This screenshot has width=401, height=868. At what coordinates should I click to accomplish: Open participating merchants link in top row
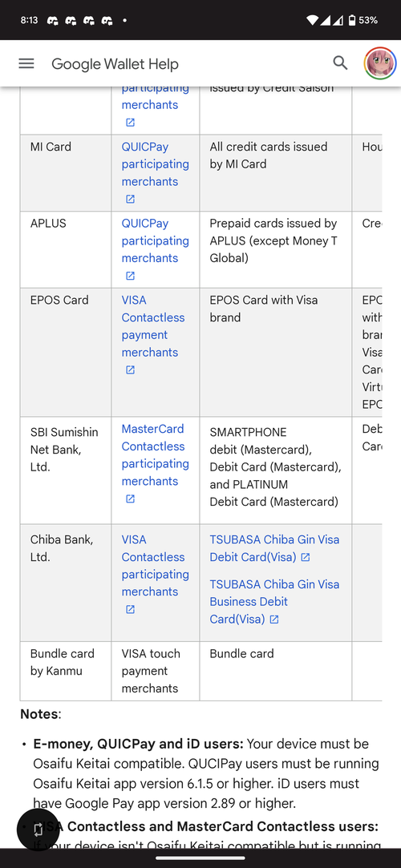155,96
